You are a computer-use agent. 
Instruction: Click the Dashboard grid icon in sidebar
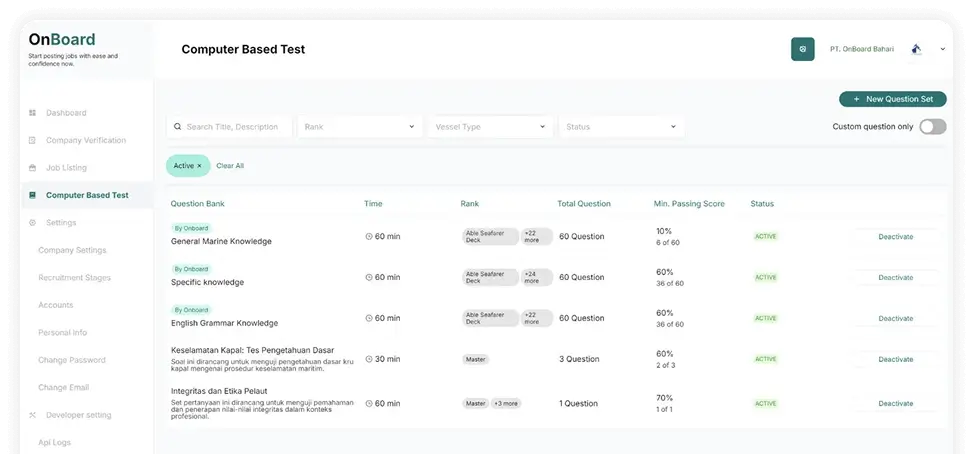point(33,113)
